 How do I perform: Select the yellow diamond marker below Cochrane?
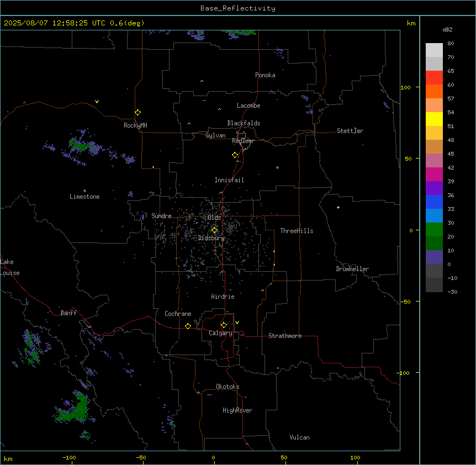(x=188, y=326)
